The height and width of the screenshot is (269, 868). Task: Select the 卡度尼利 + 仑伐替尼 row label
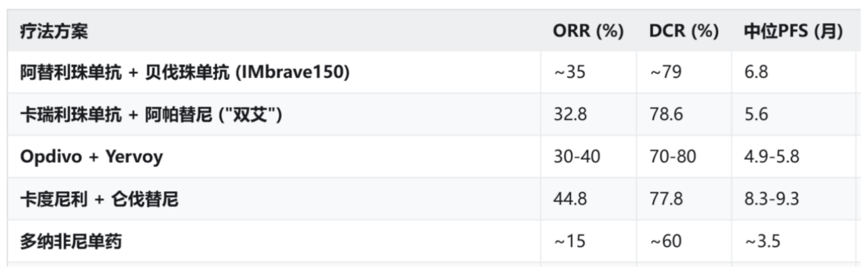tap(99, 199)
